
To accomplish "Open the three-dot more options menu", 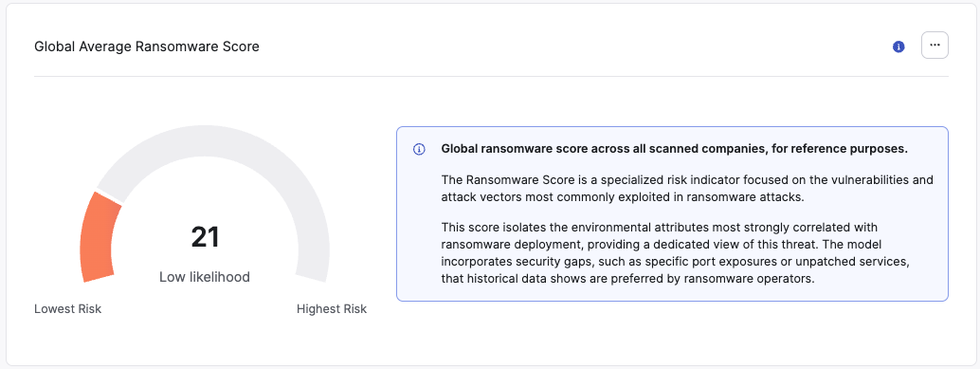I will click(935, 46).
